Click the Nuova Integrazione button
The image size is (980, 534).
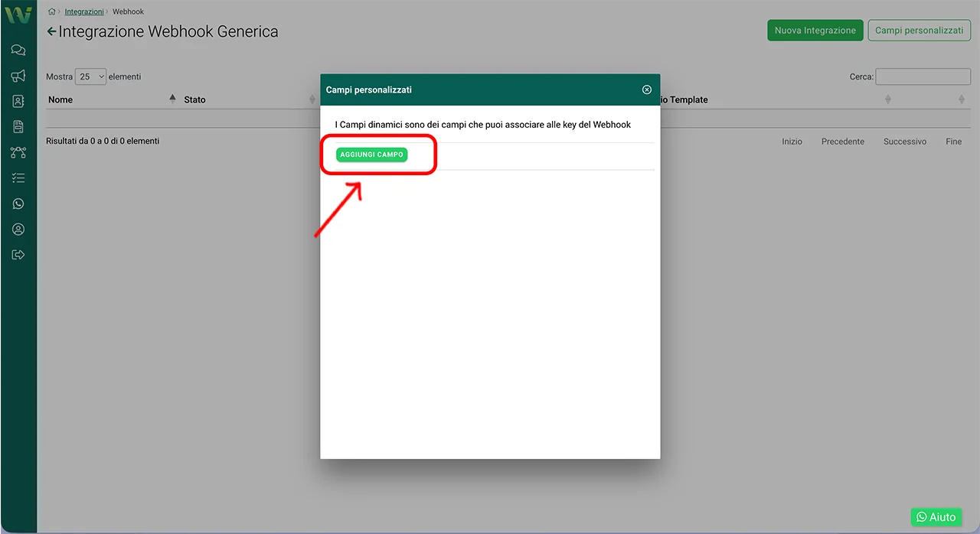click(x=815, y=31)
